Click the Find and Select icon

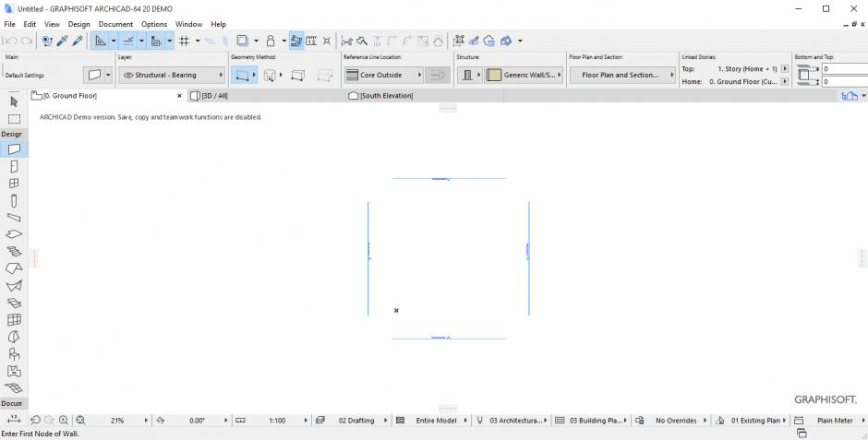(x=47, y=41)
